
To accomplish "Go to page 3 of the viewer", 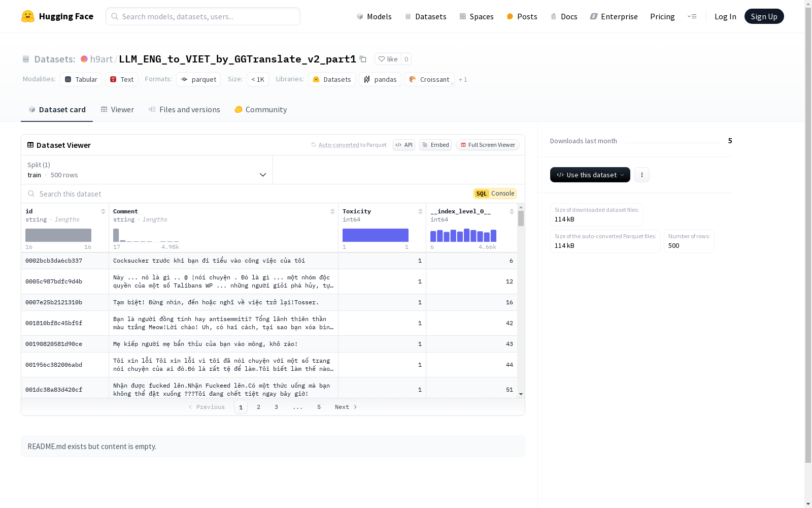I will [x=276, y=407].
